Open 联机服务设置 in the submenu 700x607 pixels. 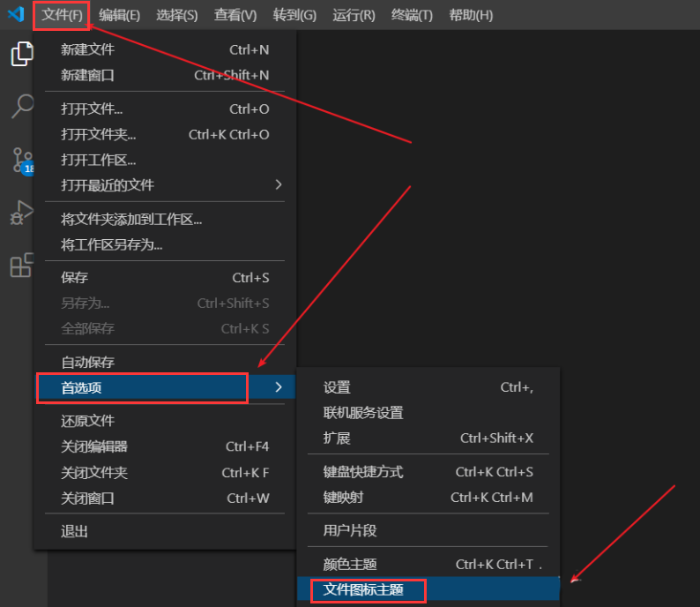(428, 413)
